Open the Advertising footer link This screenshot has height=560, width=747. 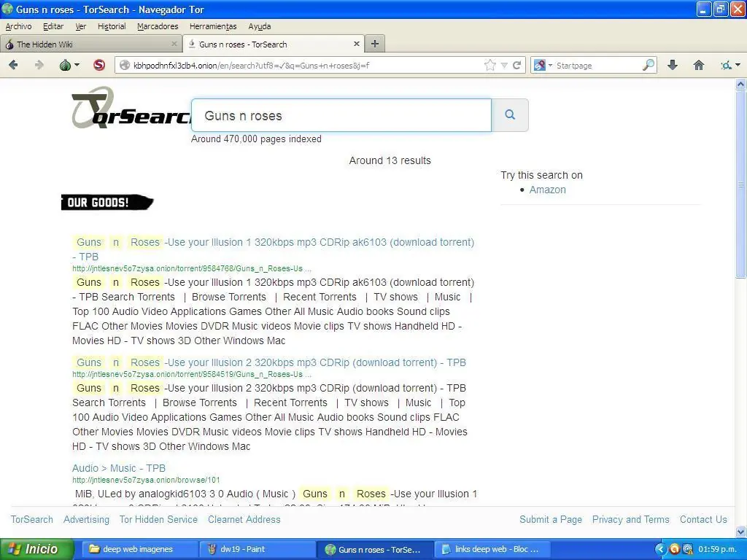click(x=86, y=519)
